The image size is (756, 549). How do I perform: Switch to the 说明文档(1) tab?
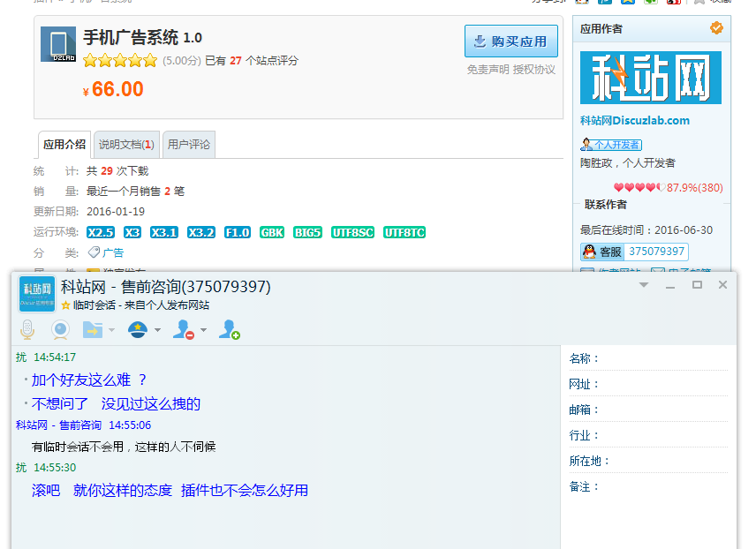(126, 145)
